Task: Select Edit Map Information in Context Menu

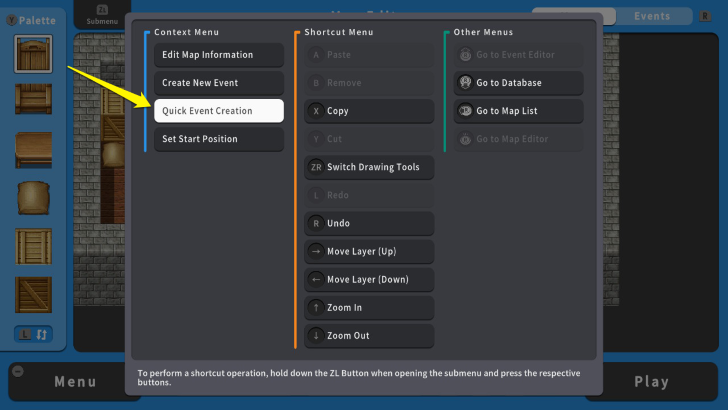Action: 219,55
